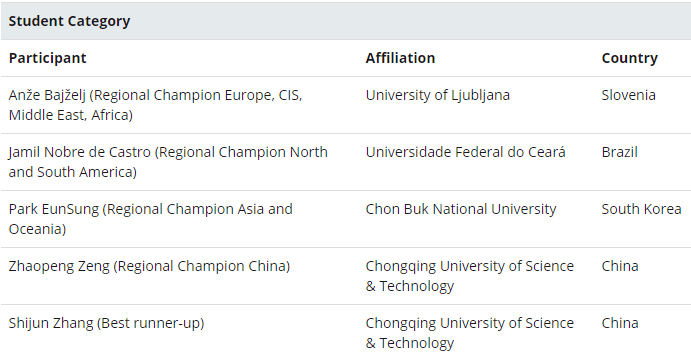Click Universidade Federal do Ceará cell
Image resolution: width=691 pixels, height=360 pixels.
click(465, 152)
